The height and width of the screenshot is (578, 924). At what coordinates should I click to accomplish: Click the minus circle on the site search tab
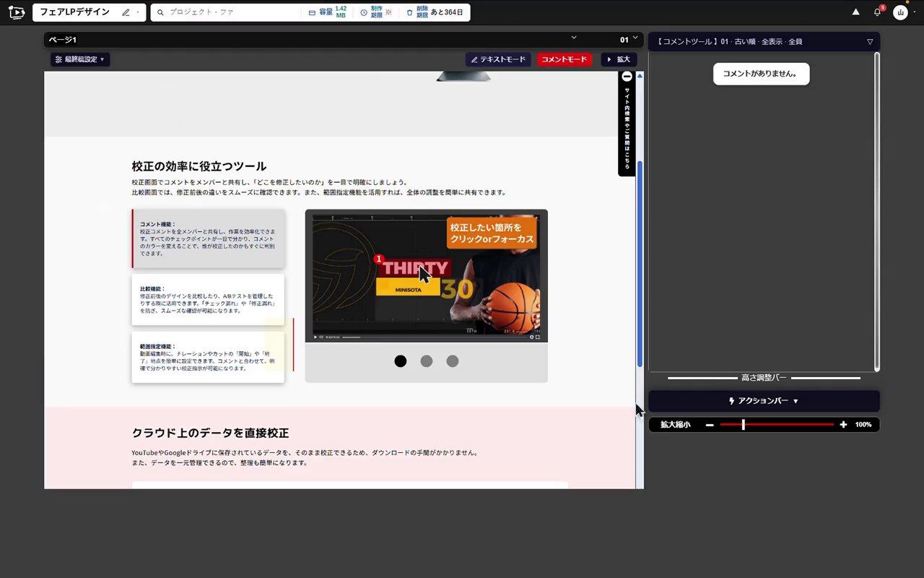click(627, 77)
